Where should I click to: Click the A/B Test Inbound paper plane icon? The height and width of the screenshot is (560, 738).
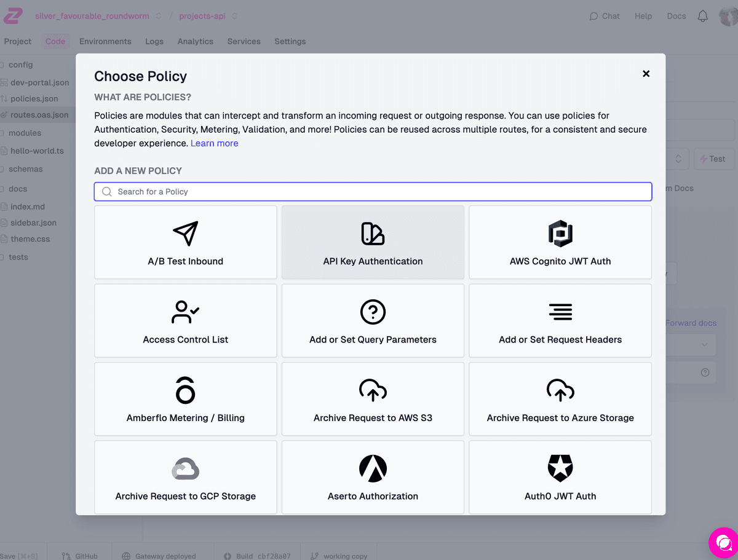[185, 234]
